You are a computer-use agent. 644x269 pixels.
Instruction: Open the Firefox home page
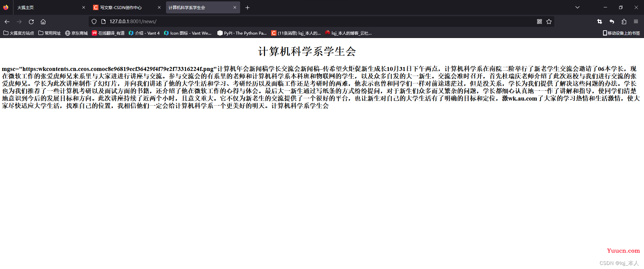pos(43,22)
